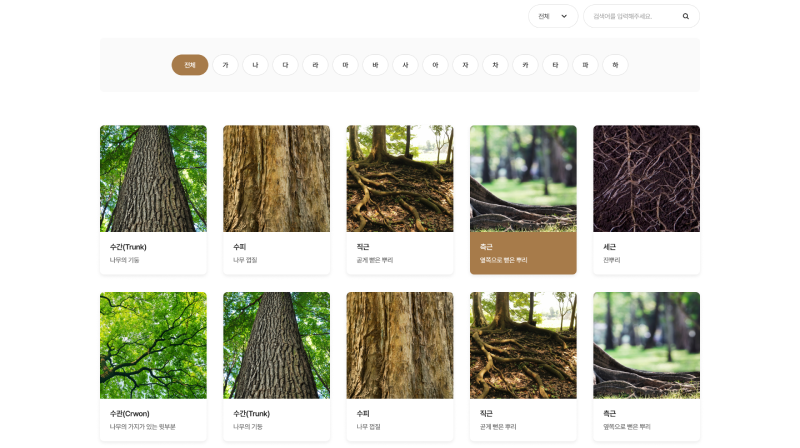800x448 pixels.
Task: Filter list by 하
Action: [x=615, y=65]
